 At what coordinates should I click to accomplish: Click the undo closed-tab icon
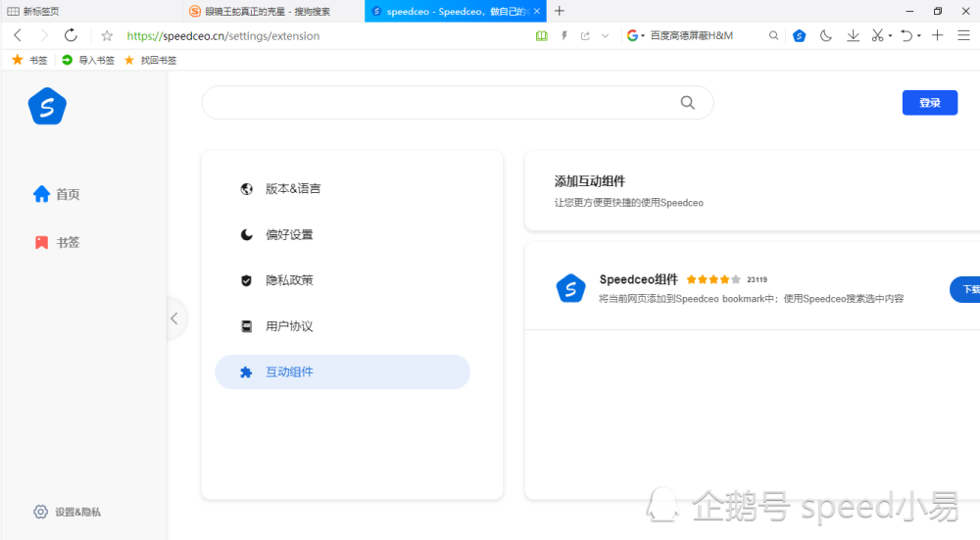point(906,35)
